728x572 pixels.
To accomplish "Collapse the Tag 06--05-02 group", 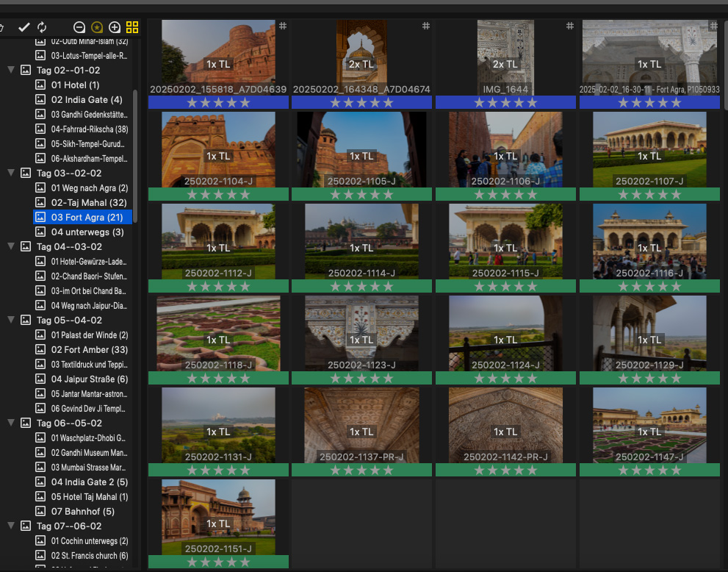I will click(11, 423).
